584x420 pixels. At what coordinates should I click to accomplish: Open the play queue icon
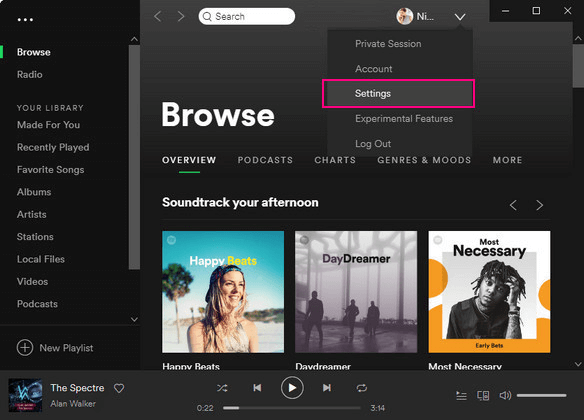point(461,395)
